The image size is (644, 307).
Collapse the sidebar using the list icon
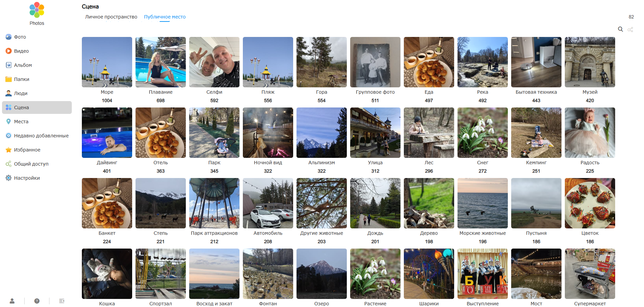(x=62, y=301)
